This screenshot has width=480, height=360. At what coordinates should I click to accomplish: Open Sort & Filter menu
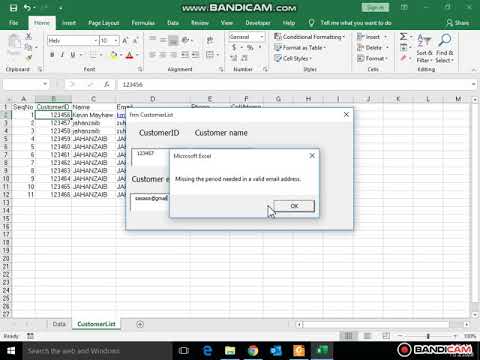click(424, 49)
